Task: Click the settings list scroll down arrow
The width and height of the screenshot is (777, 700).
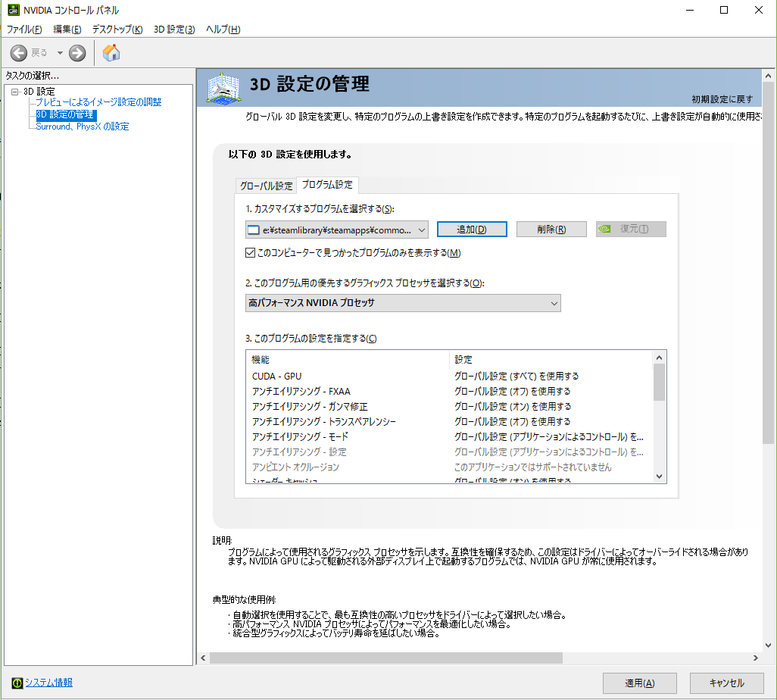Action: point(659,476)
